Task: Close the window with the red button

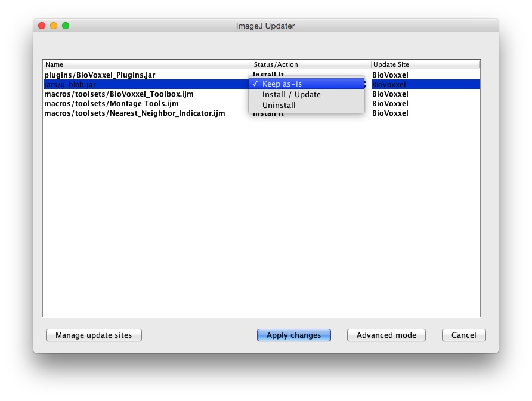Action: 42,26
